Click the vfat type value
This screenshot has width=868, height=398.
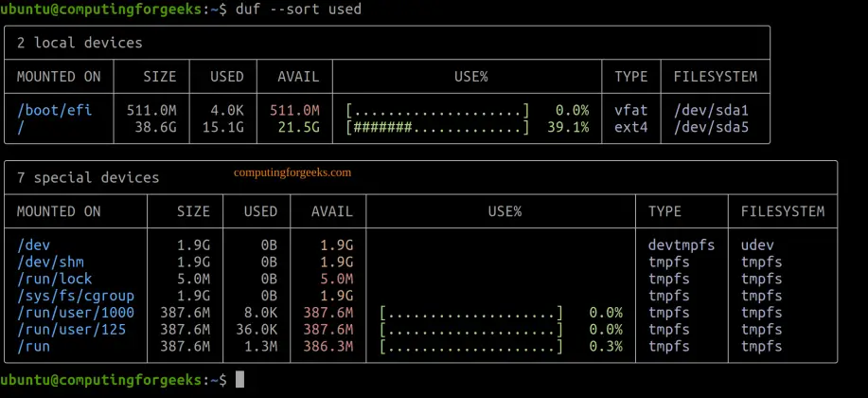(630, 110)
